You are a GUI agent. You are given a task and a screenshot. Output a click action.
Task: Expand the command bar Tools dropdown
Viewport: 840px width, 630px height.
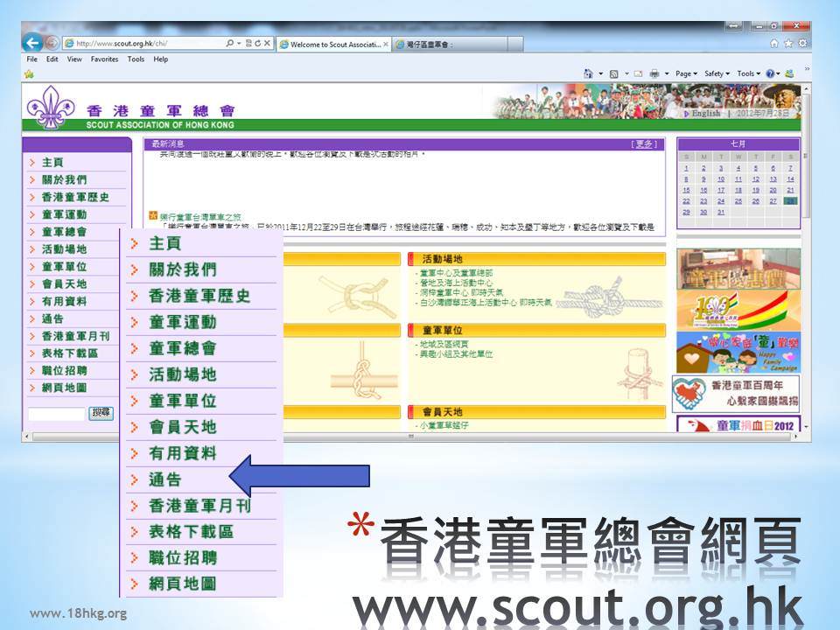(x=748, y=73)
